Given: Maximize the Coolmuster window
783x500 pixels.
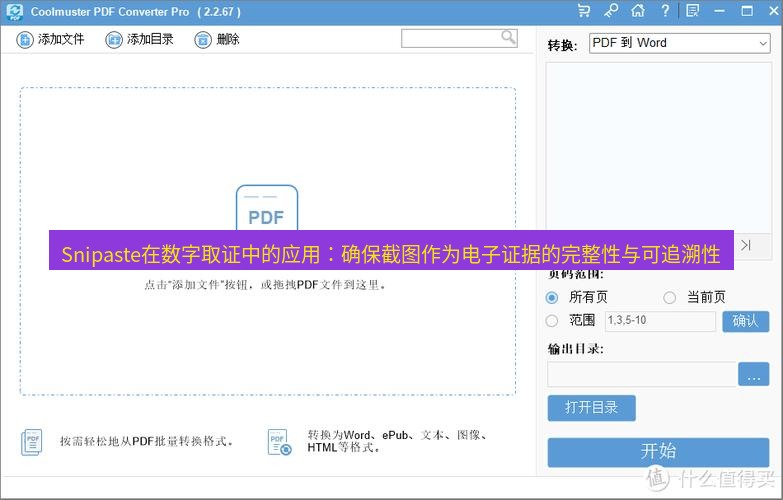Looking at the screenshot, I should pos(747,10).
